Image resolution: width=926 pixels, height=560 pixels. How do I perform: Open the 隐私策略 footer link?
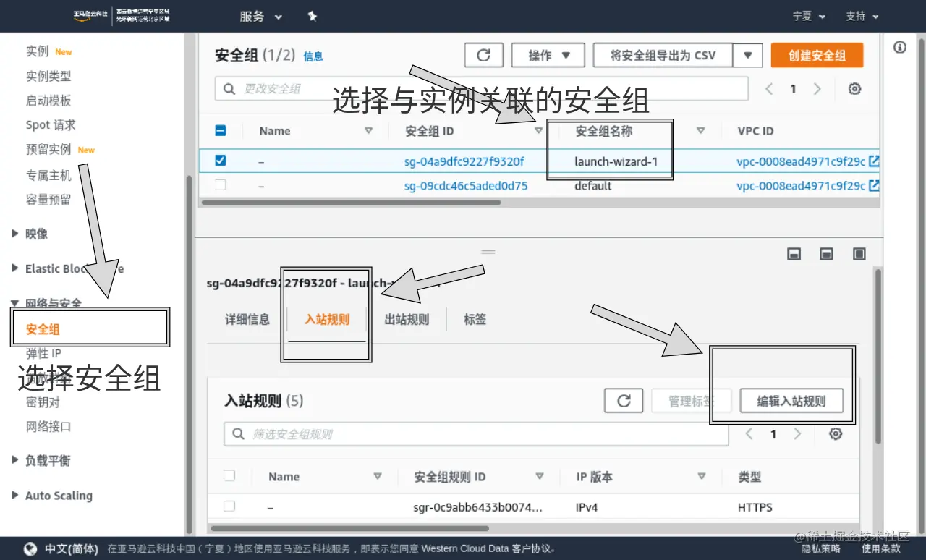pyautogui.click(x=821, y=548)
